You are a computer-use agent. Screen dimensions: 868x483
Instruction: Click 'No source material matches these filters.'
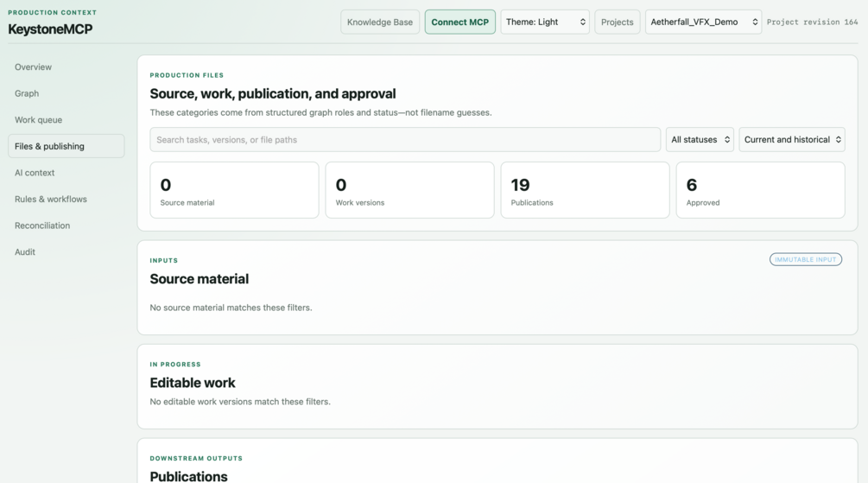point(231,308)
